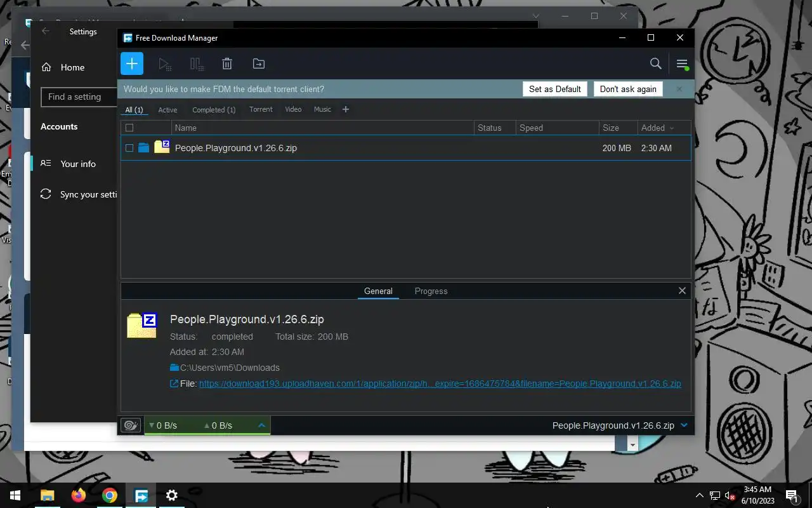This screenshot has height=508, width=812.
Task: Select the Active filter tab
Action: coord(167,110)
